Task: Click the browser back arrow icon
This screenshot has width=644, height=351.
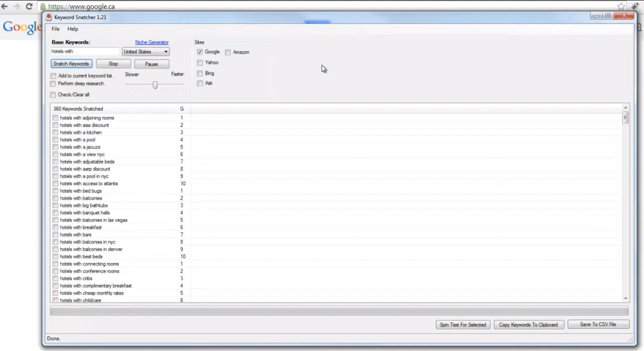Action: tap(4, 6)
